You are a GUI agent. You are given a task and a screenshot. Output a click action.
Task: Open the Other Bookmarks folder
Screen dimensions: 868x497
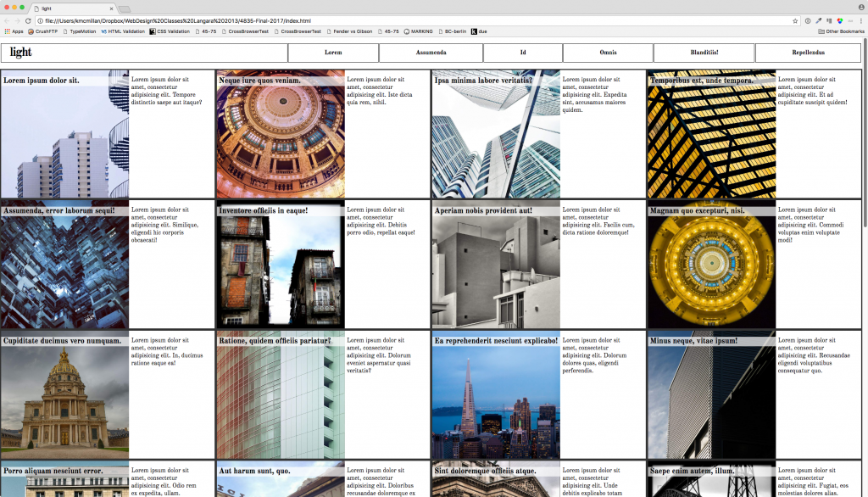pyautogui.click(x=841, y=31)
